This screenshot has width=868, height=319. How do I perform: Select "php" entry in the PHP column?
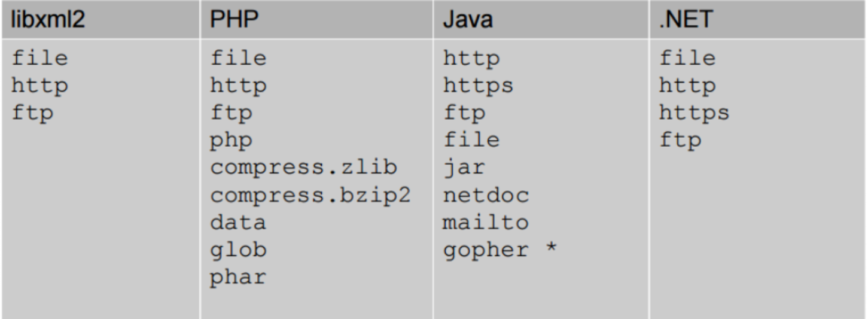(x=231, y=141)
